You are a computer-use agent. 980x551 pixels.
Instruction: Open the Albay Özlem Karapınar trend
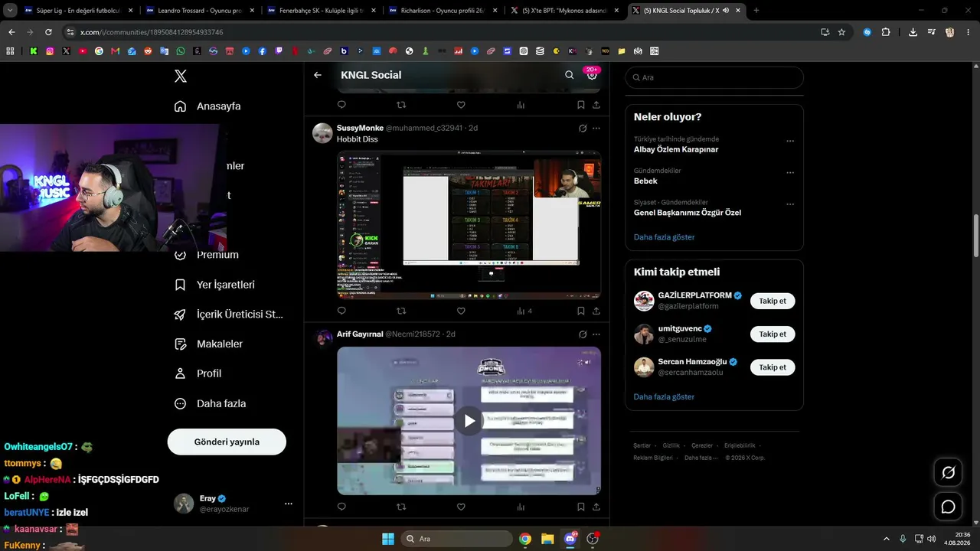[676, 149]
